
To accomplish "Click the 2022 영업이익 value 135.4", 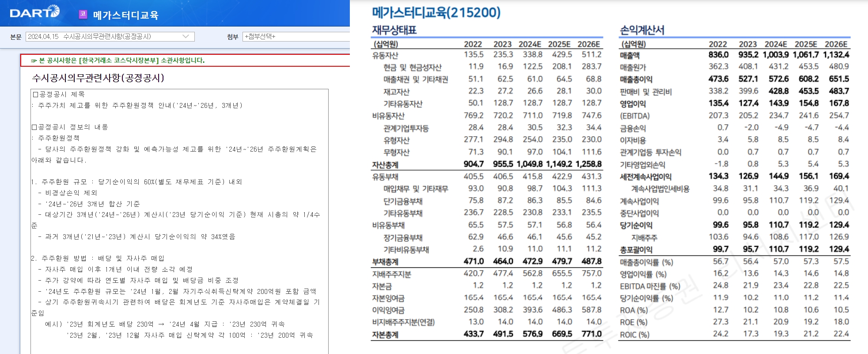I will 718,103.
